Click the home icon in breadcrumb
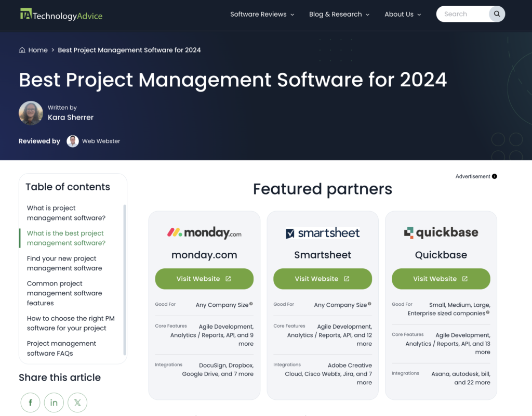 [22, 50]
